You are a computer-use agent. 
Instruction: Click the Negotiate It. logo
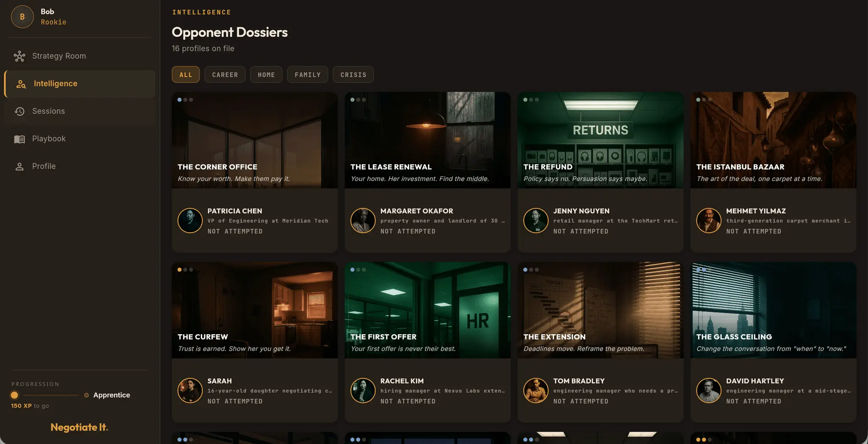click(79, 427)
